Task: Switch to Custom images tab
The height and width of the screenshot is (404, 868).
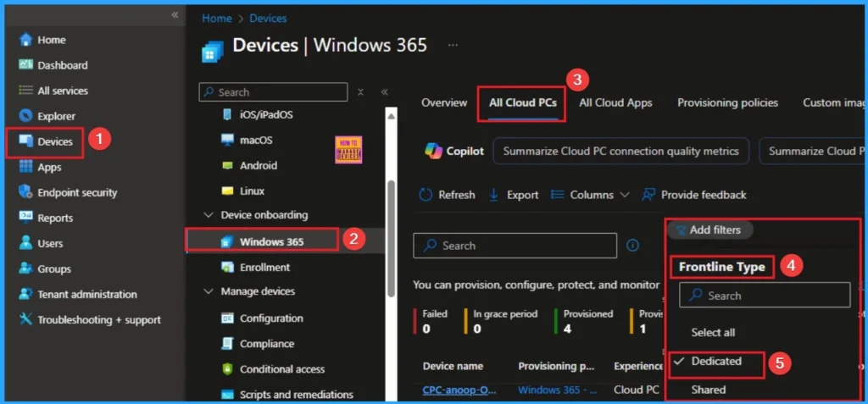Action: click(834, 102)
